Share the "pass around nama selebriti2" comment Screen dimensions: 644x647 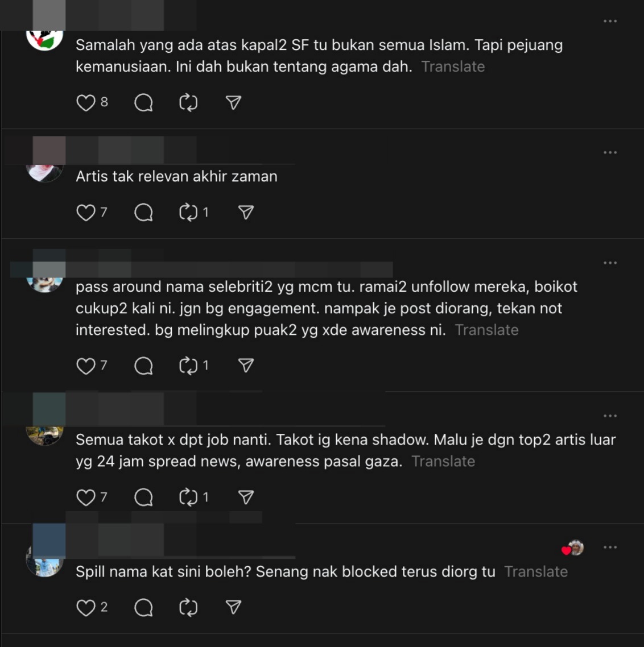pos(246,366)
